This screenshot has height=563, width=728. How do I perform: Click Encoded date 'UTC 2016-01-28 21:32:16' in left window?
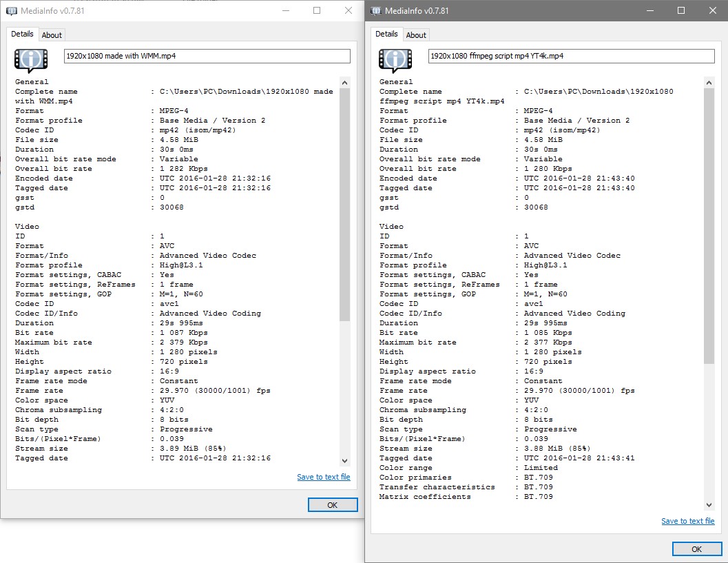(215, 178)
